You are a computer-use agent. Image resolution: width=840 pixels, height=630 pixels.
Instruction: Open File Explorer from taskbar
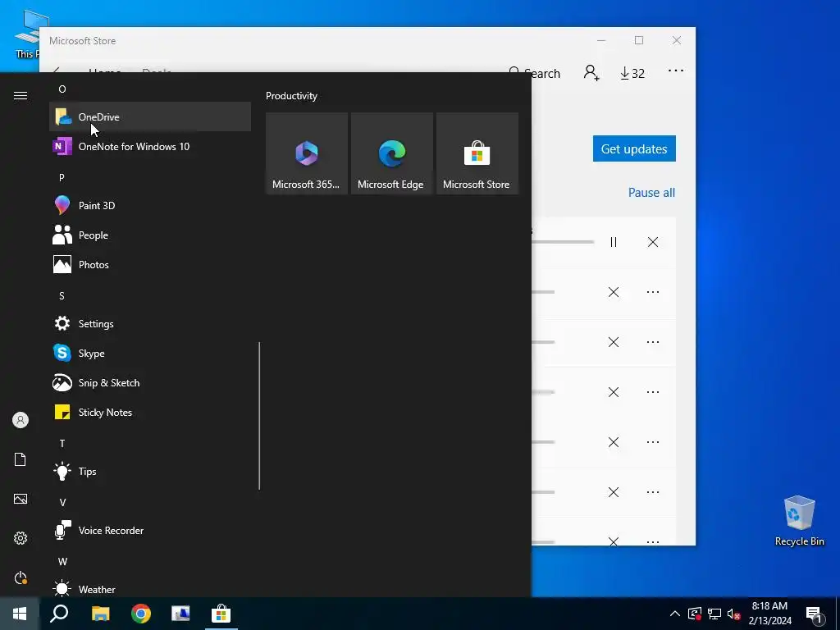pos(100,614)
